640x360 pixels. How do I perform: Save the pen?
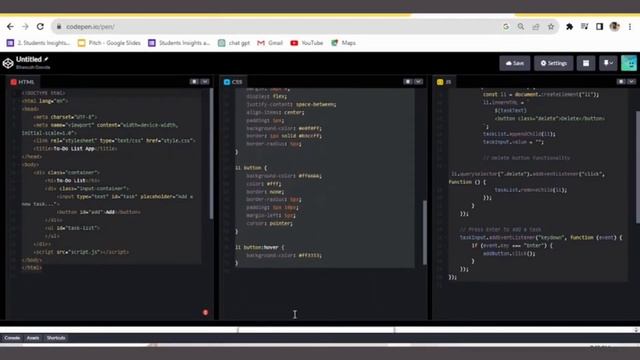(515, 63)
